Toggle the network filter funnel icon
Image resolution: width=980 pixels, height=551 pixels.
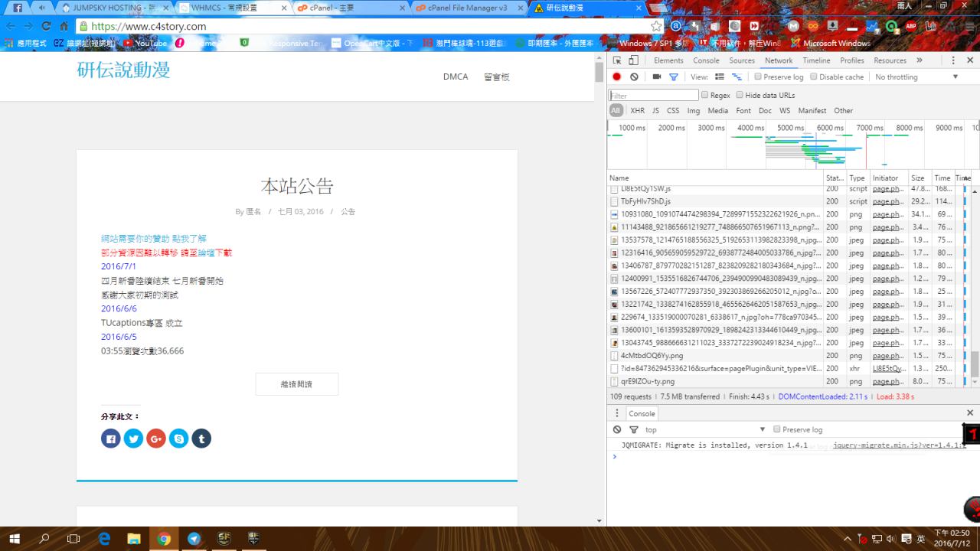(674, 77)
